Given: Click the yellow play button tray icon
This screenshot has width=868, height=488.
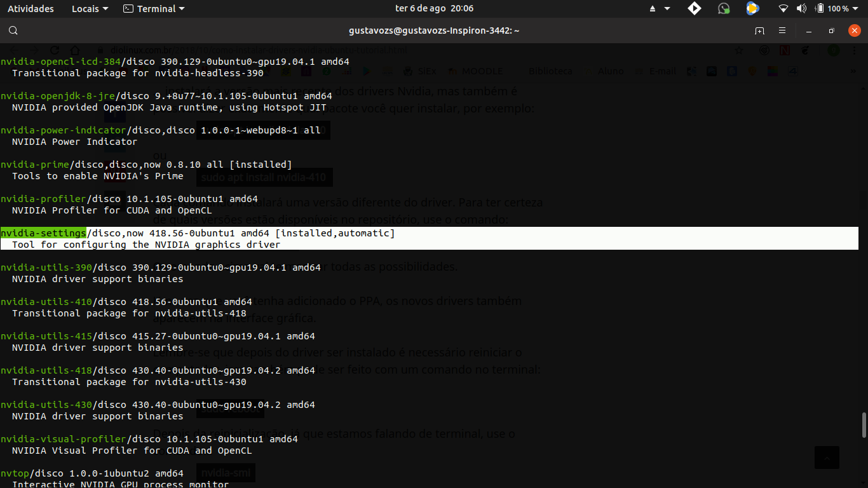Looking at the screenshot, I should pos(752,8).
